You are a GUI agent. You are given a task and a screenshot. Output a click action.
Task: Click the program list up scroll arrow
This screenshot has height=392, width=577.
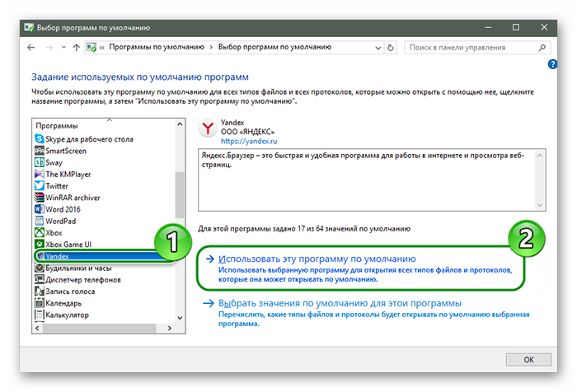(180, 124)
